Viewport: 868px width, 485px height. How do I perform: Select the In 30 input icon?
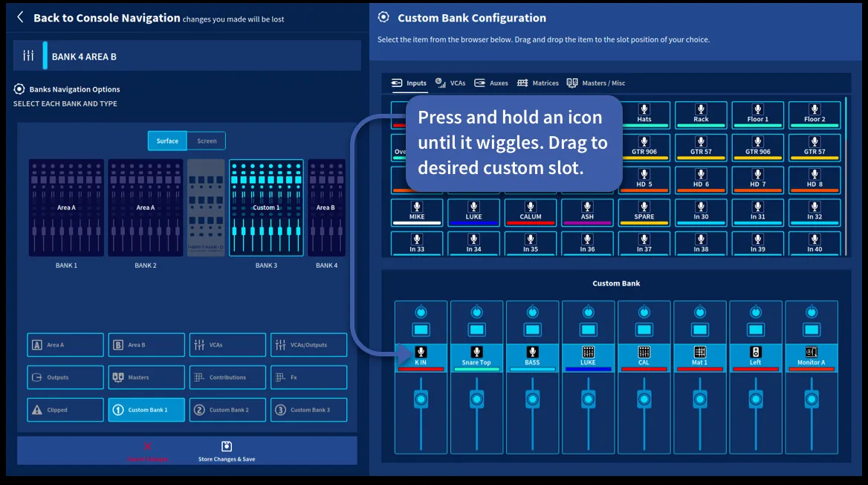click(x=701, y=212)
